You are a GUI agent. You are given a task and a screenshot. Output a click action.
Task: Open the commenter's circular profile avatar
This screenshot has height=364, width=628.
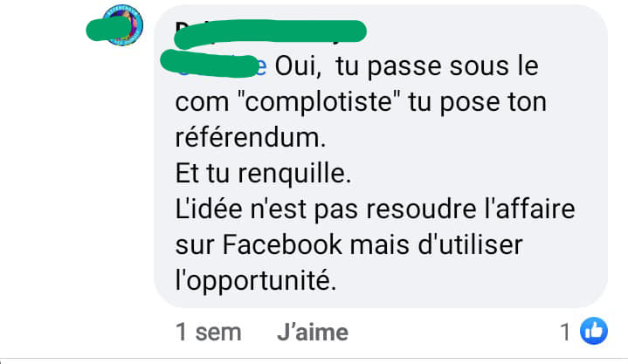click(x=122, y=24)
